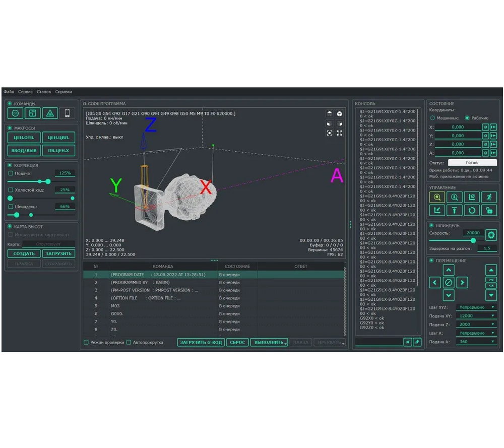Open the Станок menu
Screen dimensions: 504x448
pos(44,92)
